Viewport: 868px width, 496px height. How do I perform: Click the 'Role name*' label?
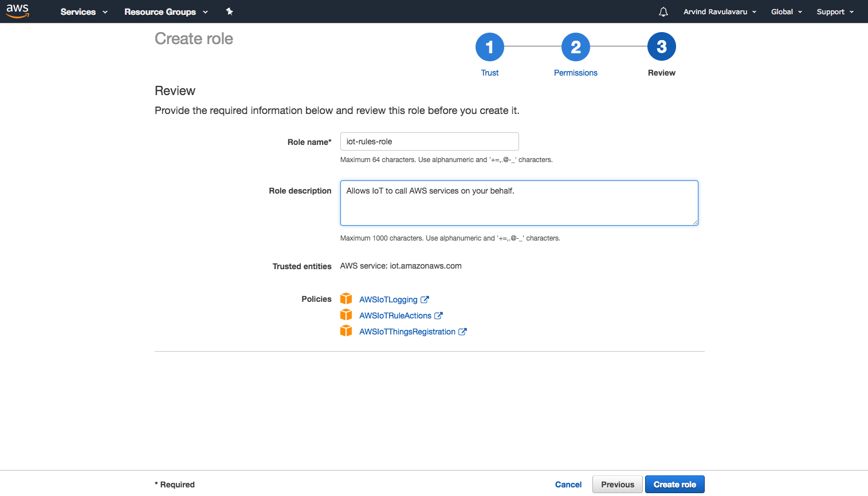[x=309, y=142]
